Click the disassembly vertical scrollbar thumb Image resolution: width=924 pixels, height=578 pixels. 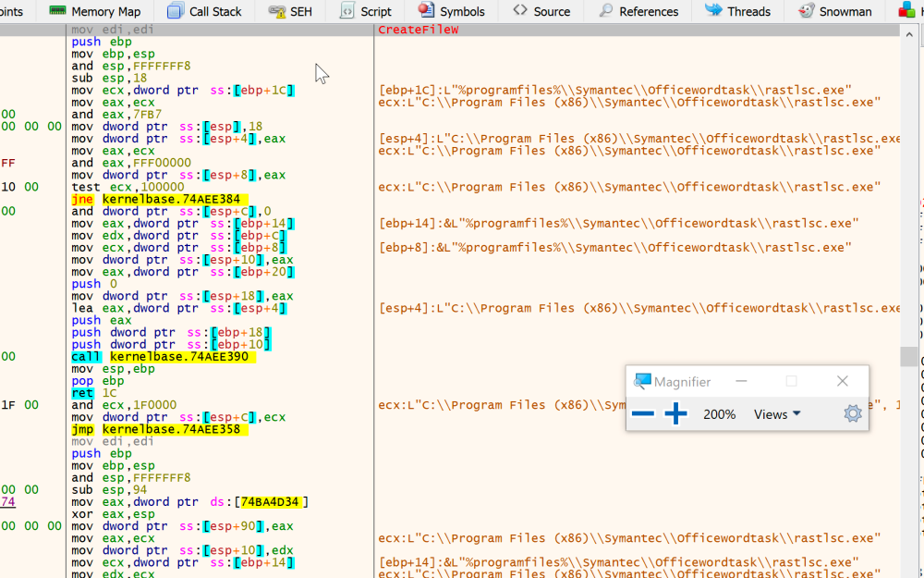909,356
